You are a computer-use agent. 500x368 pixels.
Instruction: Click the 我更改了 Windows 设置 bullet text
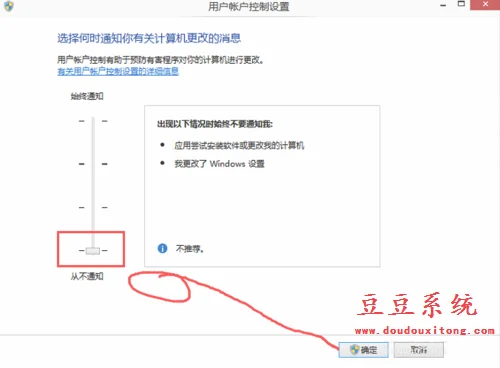[219, 164]
